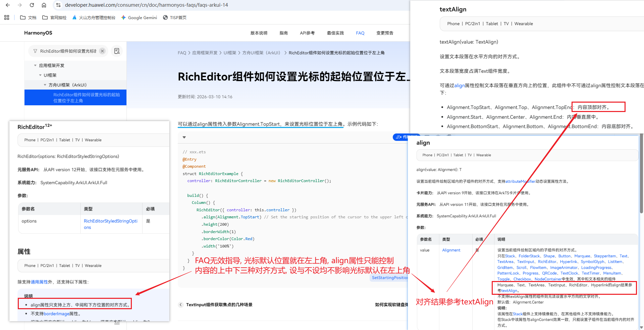Image resolution: width=644 pixels, height=330 pixels.
Task: Select the FAQ tab in top navigation
Action: [x=360, y=33]
